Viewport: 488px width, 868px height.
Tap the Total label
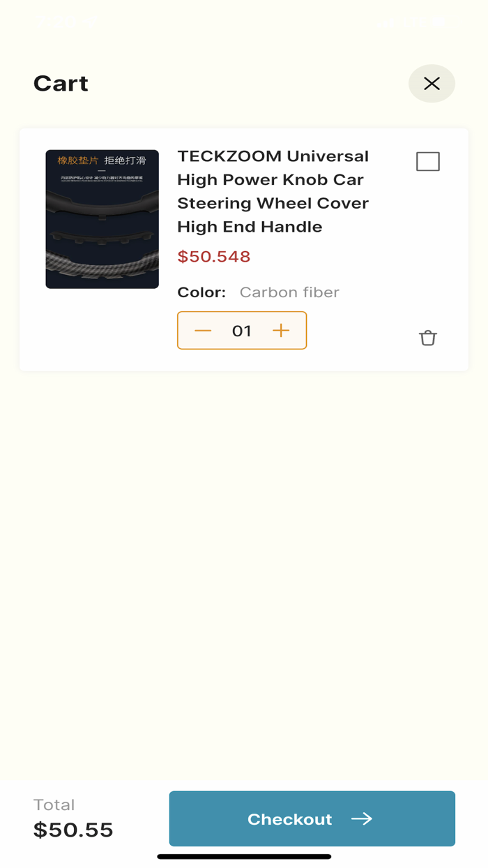tap(54, 805)
